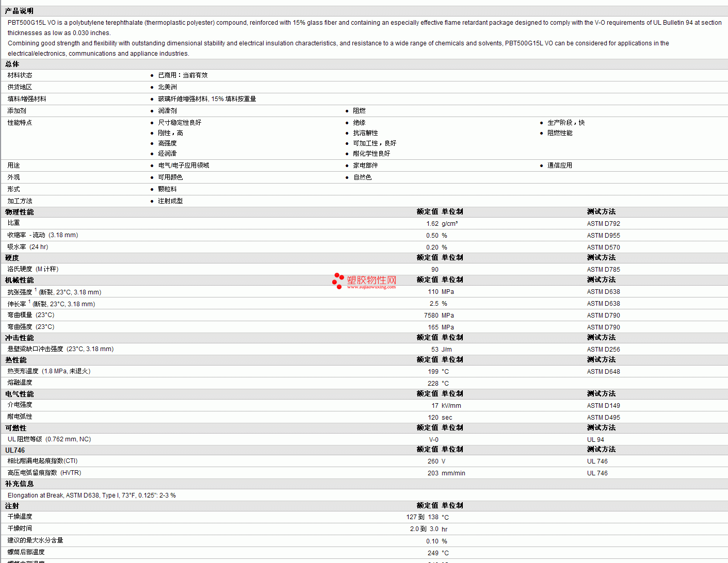The height and width of the screenshot is (563, 728).
Task: Click the 物理性能 section header
Action: pyautogui.click(x=19, y=212)
